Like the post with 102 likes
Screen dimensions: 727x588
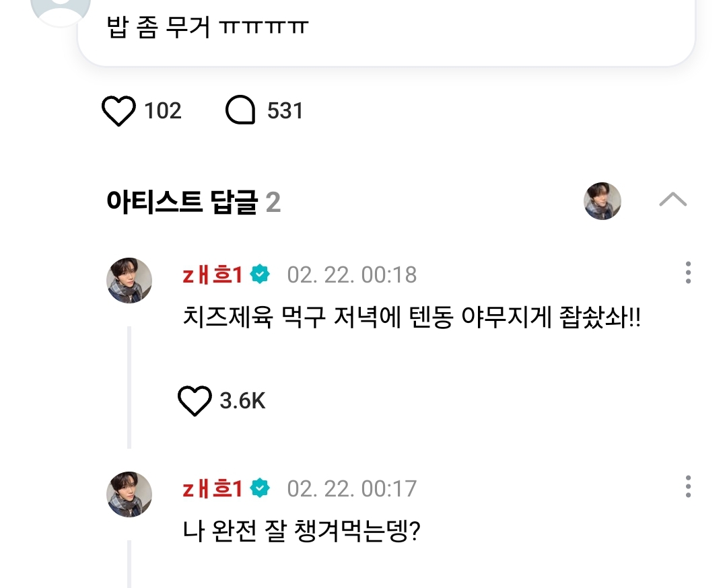[x=118, y=111]
